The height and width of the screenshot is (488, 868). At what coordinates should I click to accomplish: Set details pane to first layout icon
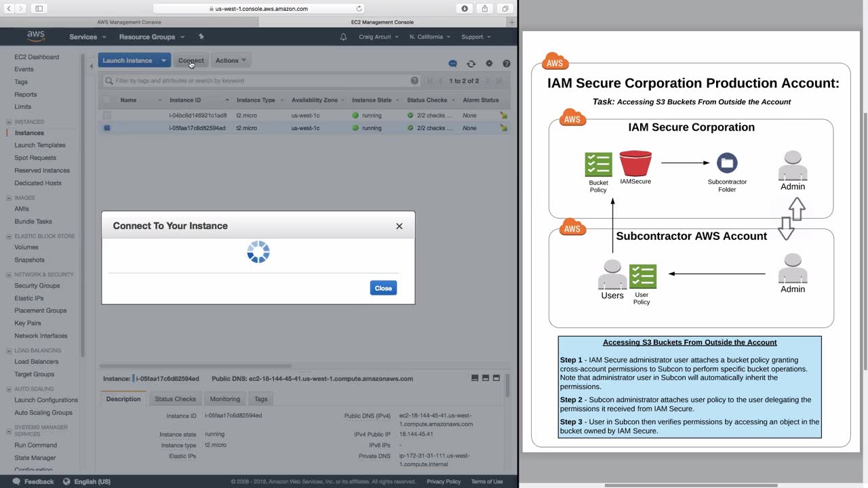click(x=475, y=378)
